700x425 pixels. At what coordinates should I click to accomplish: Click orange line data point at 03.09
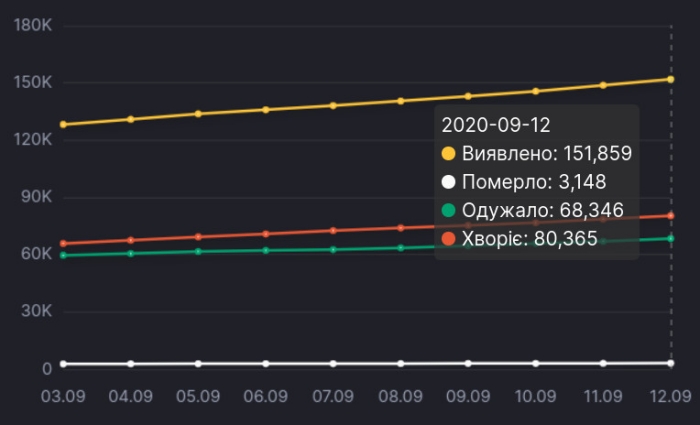(63, 243)
